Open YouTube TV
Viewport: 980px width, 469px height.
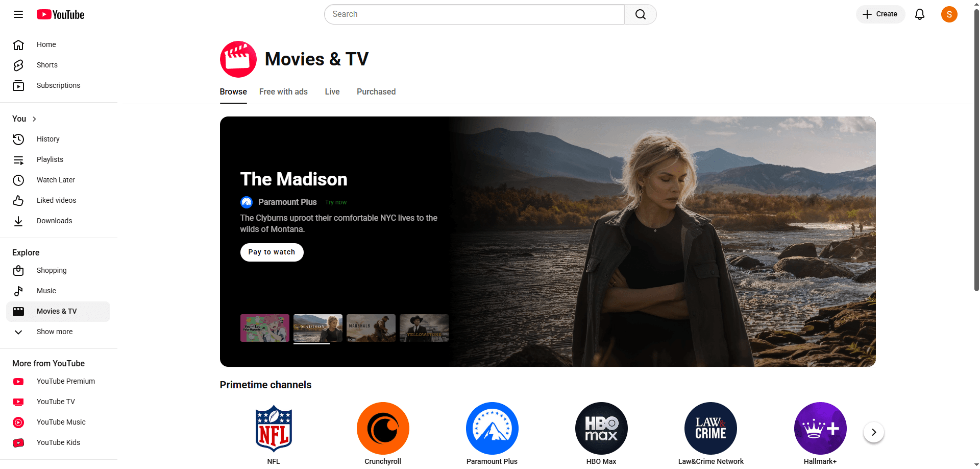pos(58,402)
